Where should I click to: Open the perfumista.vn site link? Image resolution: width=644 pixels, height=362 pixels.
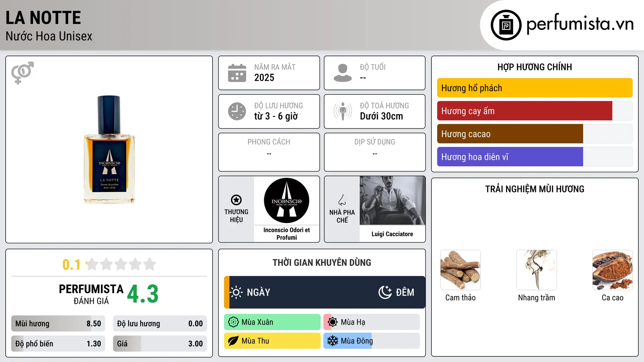point(580,24)
